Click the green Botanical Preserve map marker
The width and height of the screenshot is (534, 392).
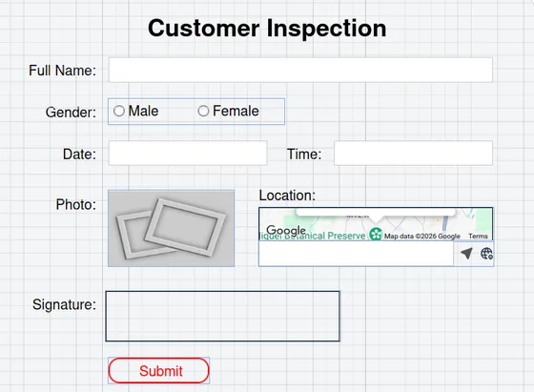tap(376, 234)
